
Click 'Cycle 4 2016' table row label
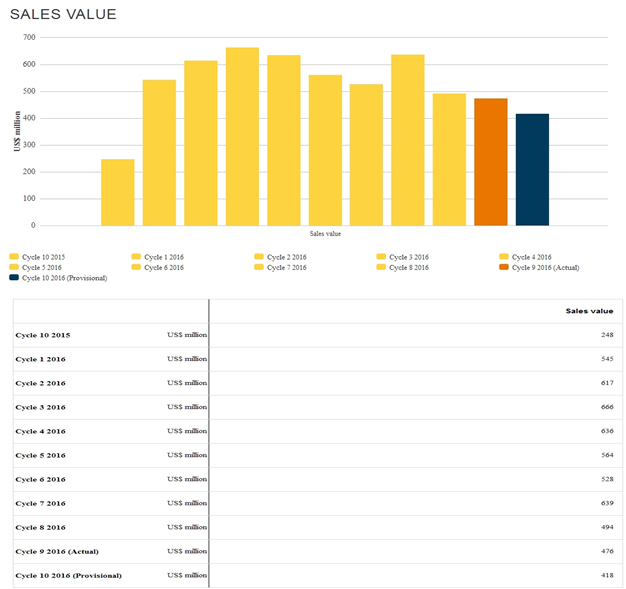(x=40, y=431)
